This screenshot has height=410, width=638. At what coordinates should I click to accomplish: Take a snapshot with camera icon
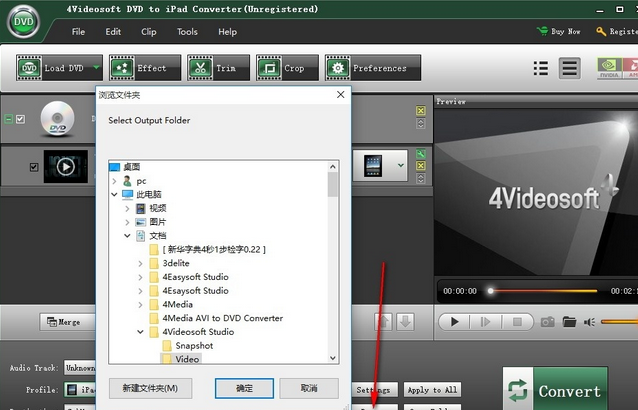547,322
